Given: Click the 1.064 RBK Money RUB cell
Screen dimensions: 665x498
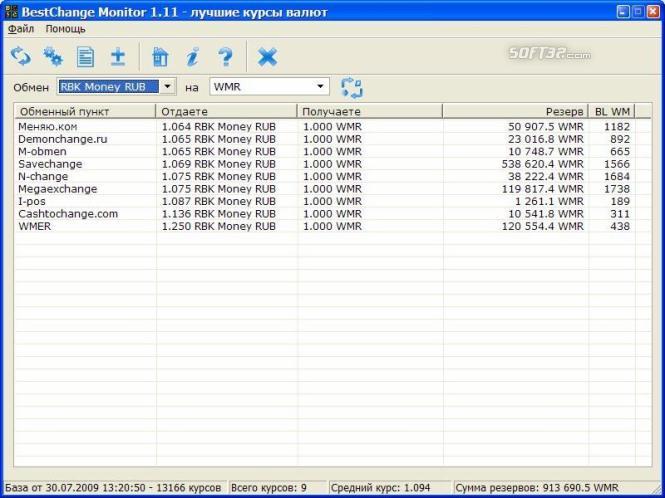Looking at the screenshot, I should pos(219,126).
